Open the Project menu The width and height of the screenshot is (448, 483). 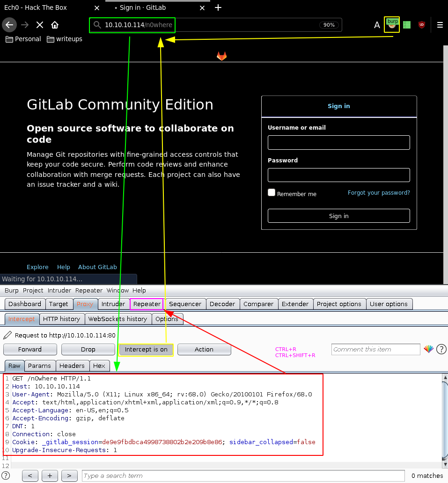pos(33,291)
